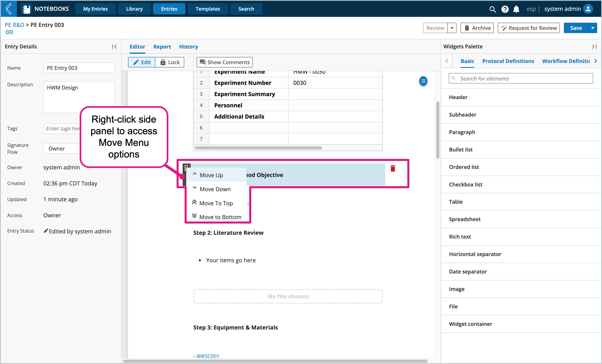Select the Bullet list widget
Viewport: 602px width, 364px height.
521,149
